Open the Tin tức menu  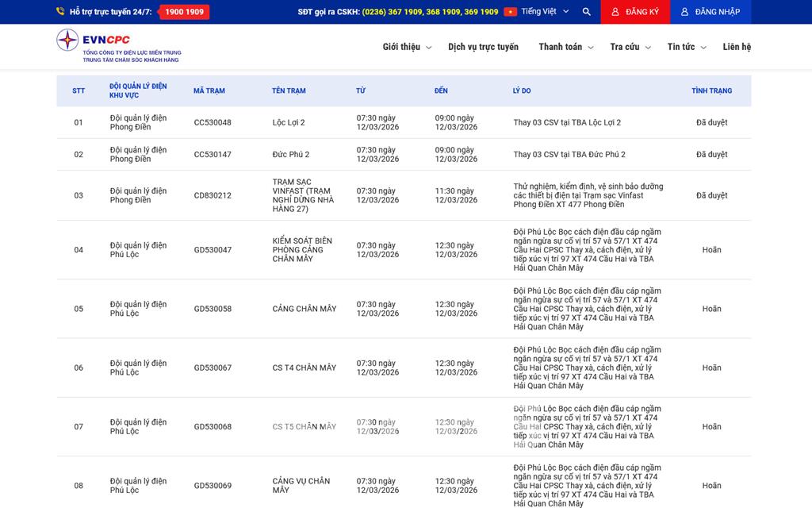pyautogui.click(x=686, y=47)
